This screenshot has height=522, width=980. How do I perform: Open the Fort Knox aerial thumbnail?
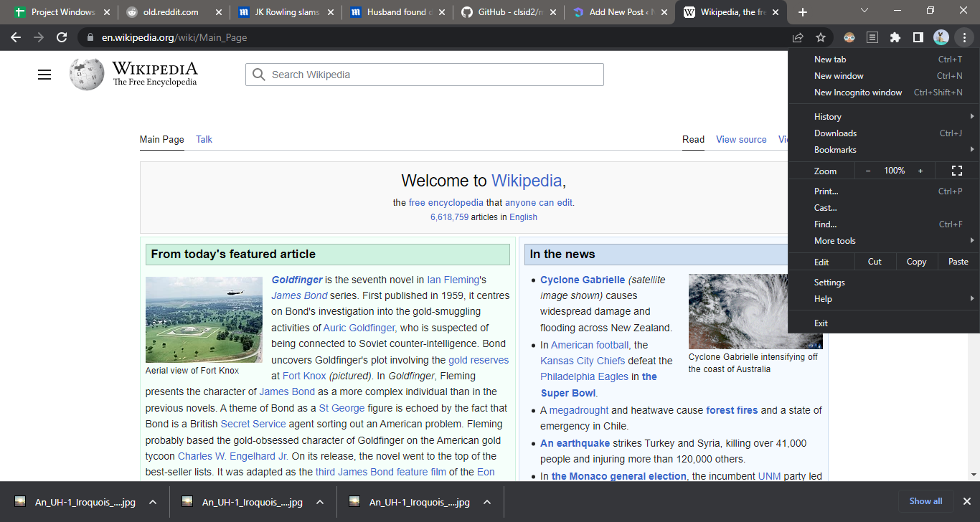click(x=204, y=320)
